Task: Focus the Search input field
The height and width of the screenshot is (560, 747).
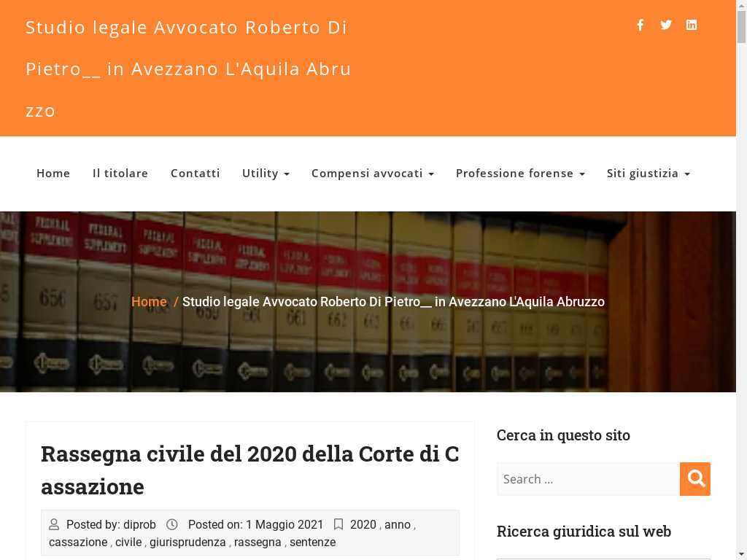Action: pos(588,479)
